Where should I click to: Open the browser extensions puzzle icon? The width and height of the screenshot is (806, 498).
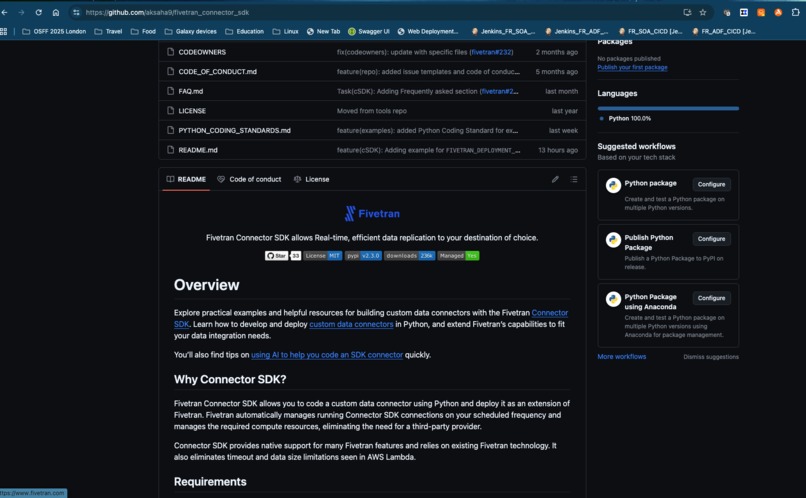pos(796,12)
